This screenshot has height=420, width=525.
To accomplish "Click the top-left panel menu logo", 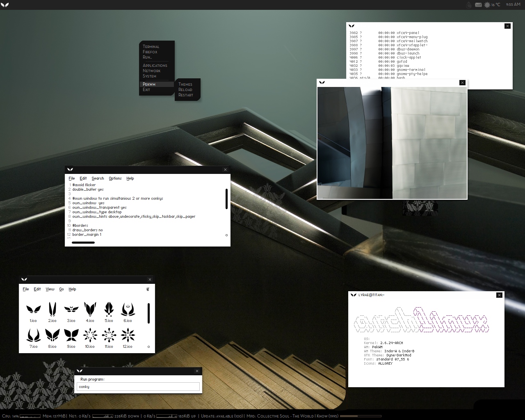I will (5, 5).
